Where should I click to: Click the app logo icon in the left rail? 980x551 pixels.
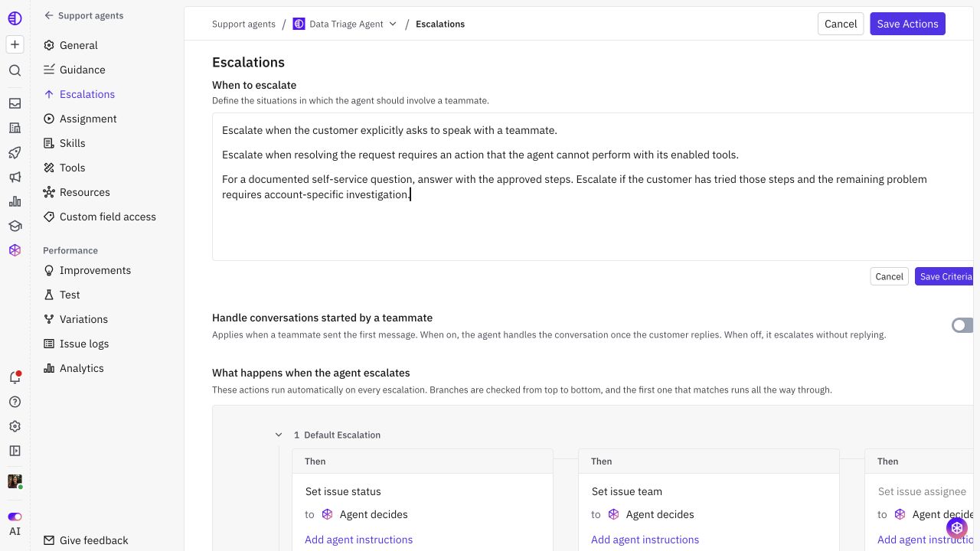[x=15, y=17]
